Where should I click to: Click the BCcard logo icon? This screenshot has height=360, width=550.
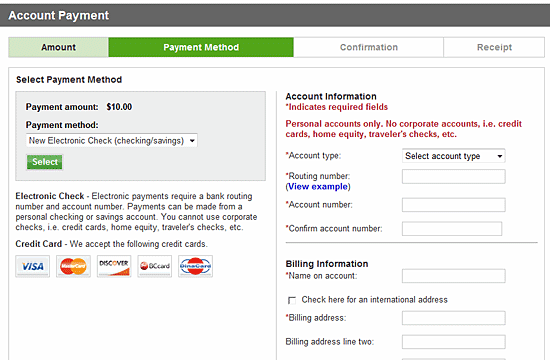155,266
